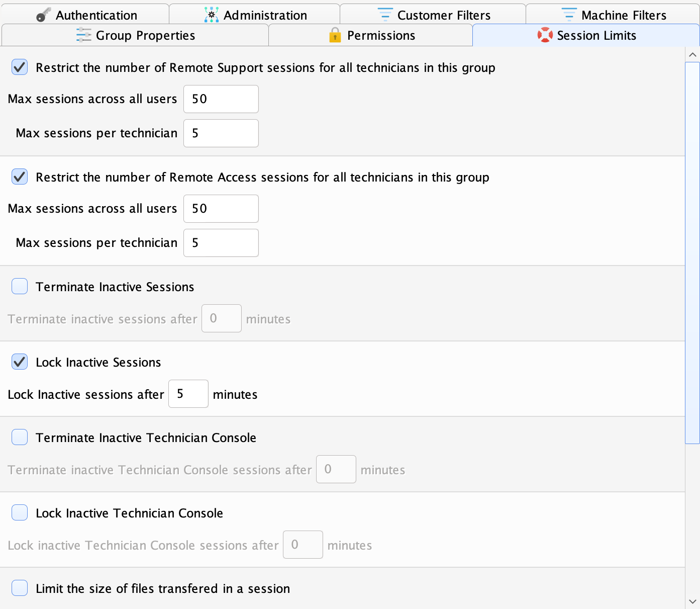
Task: Click the scrollbar up arrow
Action: (x=692, y=54)
